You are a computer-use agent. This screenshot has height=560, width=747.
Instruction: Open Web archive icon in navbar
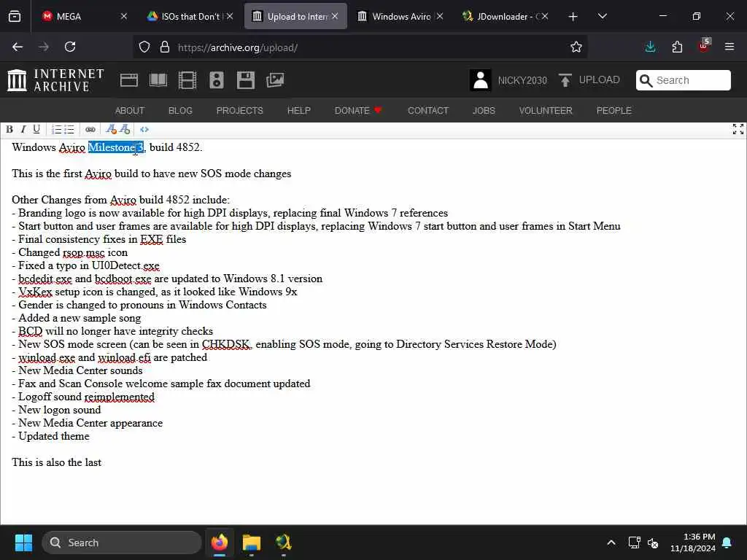[x=128, y=80]
